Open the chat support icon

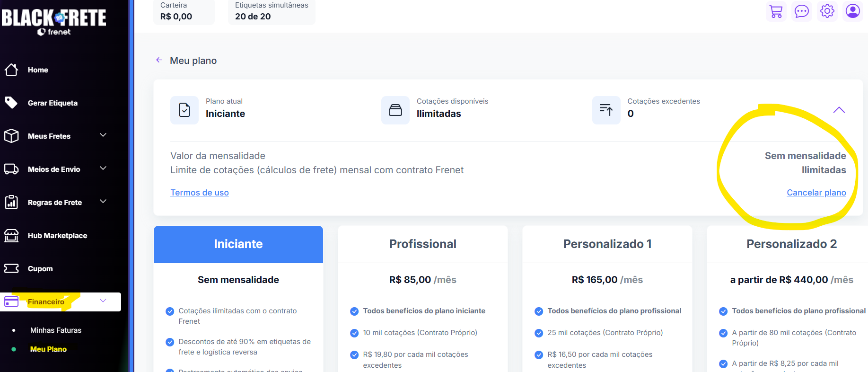click(801, 11)
